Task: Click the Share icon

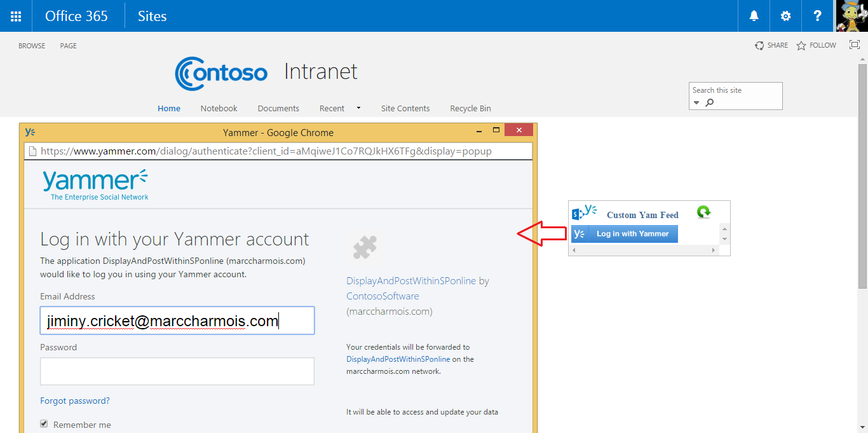Action: (x=759, y=46)
